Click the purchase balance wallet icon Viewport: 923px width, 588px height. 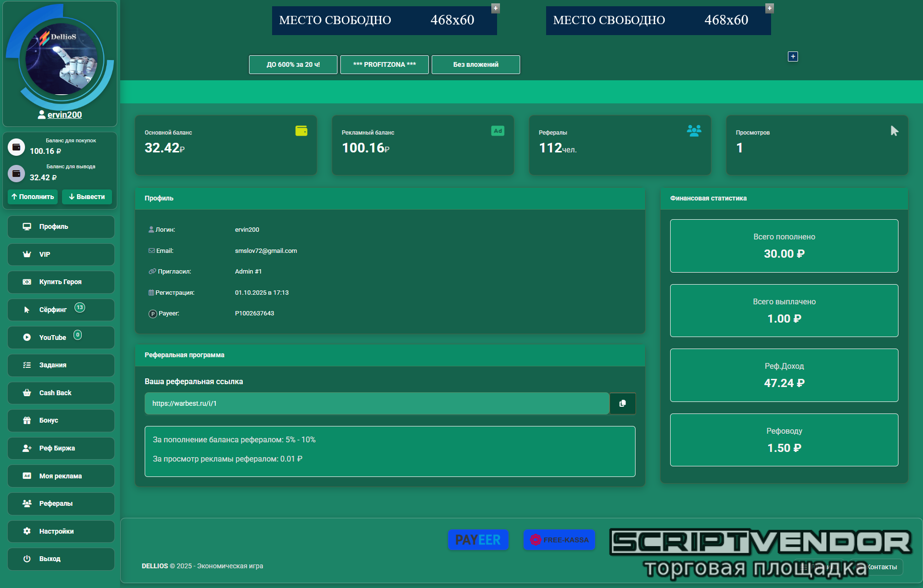[16, 147]
